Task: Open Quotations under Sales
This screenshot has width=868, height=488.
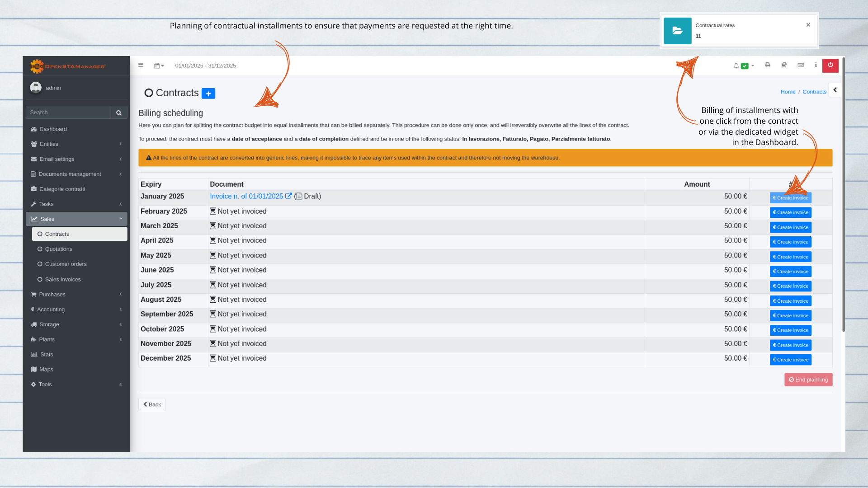Action: point(80,249)
